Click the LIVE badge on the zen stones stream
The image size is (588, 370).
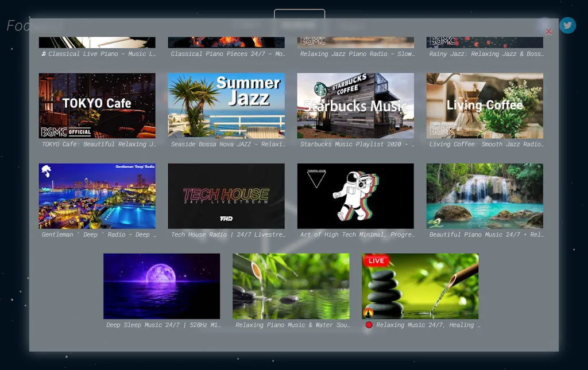click(376, 260)
